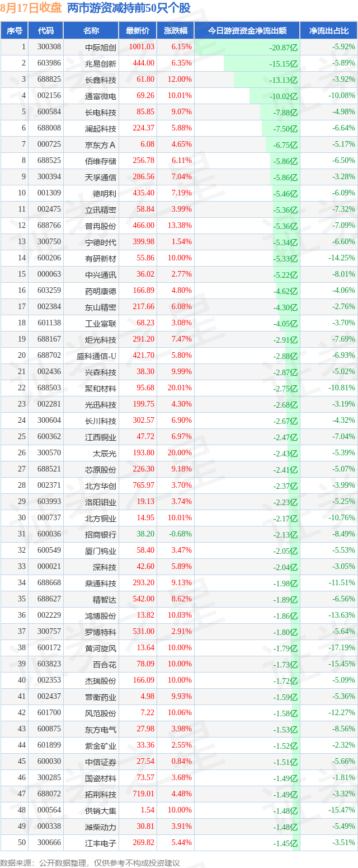
Task: Click 聚和材料 change value 20.01%
Action: pyautogui.click(x=180, y=388)
